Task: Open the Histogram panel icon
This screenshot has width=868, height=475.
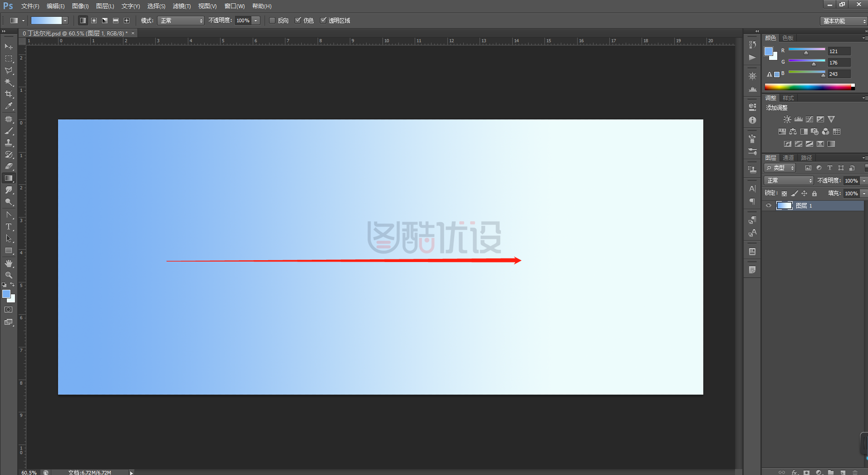Action: tap(753, 89)
